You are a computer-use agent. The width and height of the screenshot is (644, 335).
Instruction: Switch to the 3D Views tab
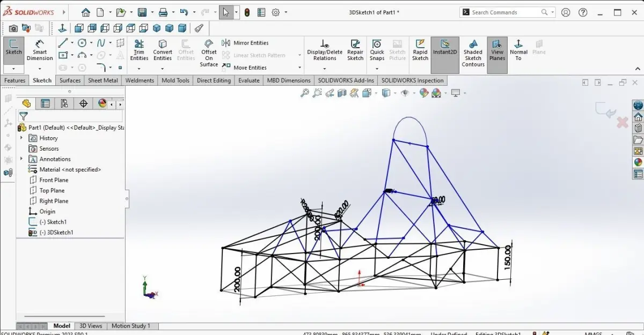[91, 326]
